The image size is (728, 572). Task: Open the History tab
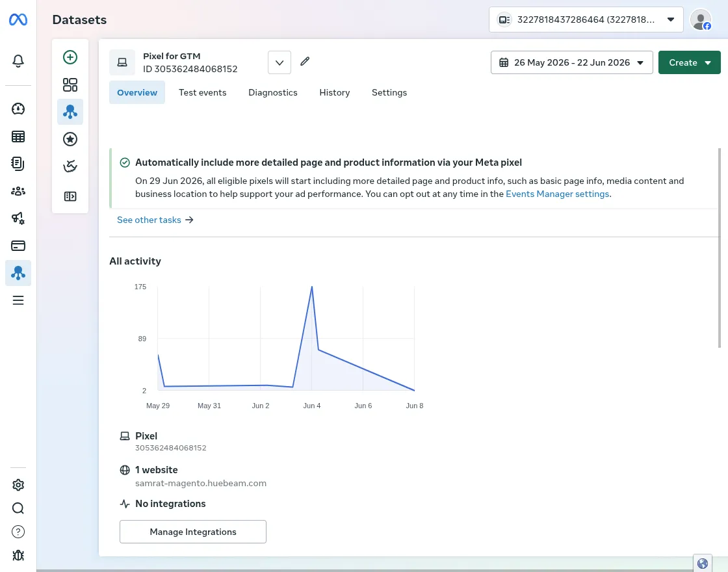pos(335,92)
